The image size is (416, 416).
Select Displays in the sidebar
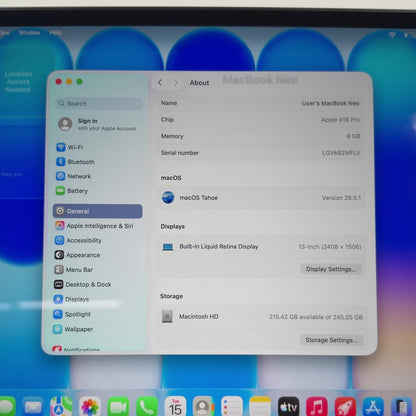coord(71,299)
